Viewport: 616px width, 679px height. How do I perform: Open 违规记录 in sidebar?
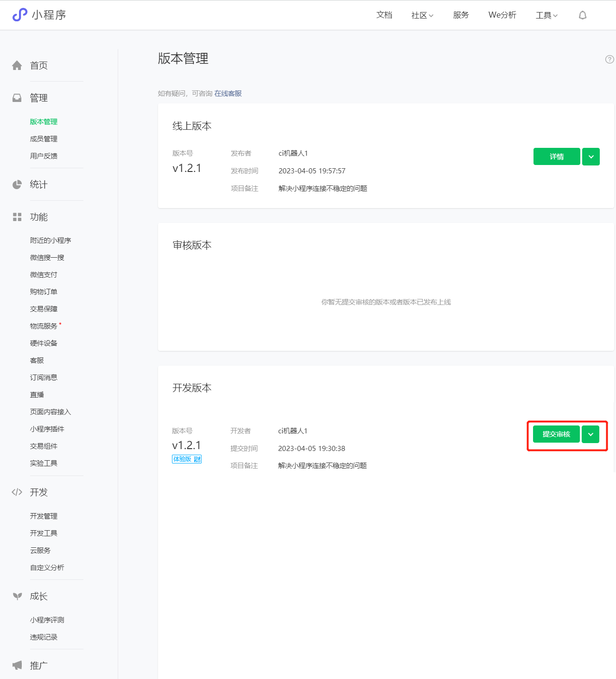click(44, 637)
